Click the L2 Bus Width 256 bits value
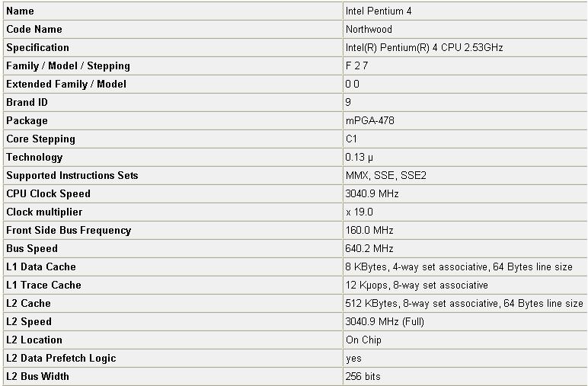This screenshot has height=386, width=588. 363,376
